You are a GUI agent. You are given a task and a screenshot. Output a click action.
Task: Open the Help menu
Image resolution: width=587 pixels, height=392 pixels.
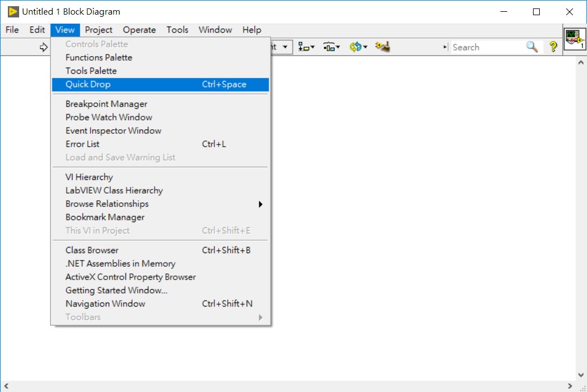pos(251,30)
